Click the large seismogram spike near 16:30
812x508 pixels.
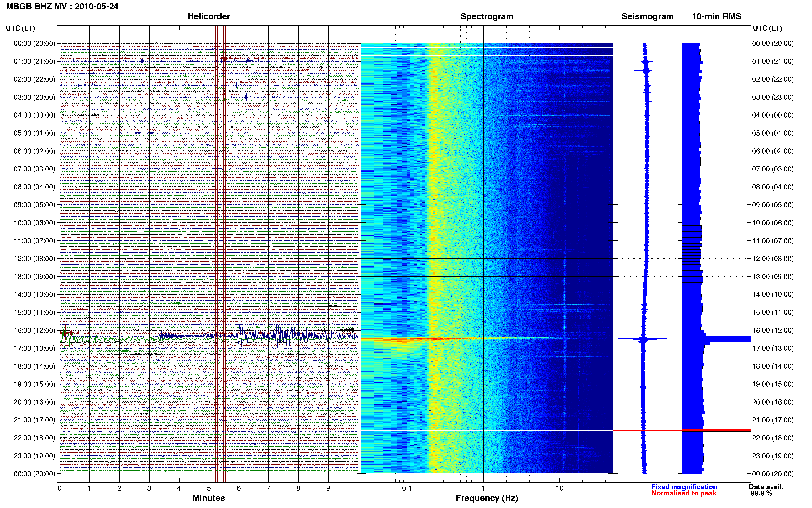pos(644,338)
